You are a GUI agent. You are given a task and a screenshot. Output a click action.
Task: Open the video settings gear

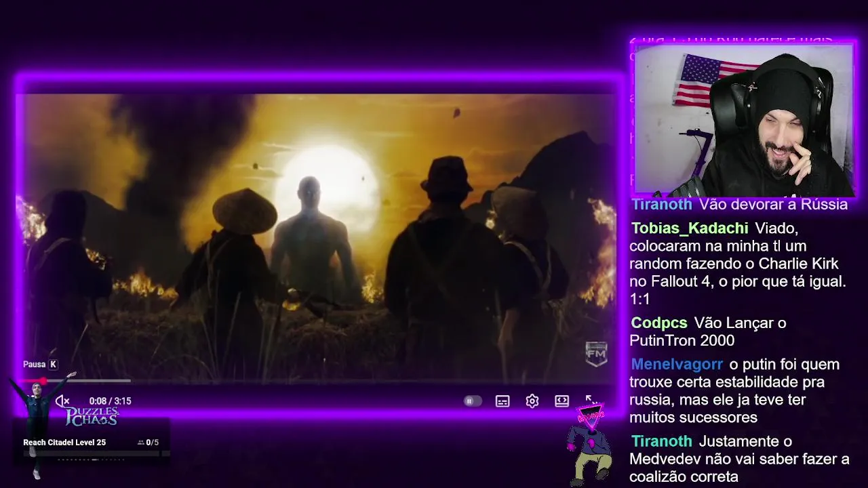pyautogui.click(x=532, y=401)
